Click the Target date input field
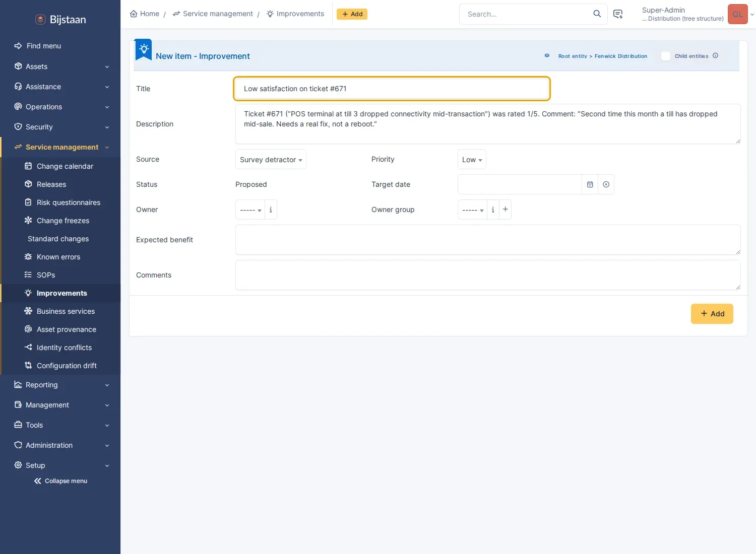This screenshot has width=756, height=554. pos(520,184)
